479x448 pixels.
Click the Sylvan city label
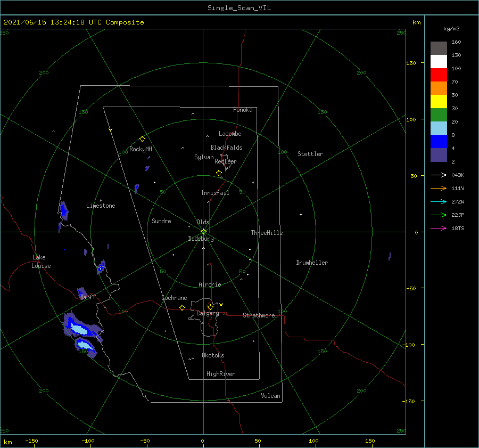click(x=204, y=157)
